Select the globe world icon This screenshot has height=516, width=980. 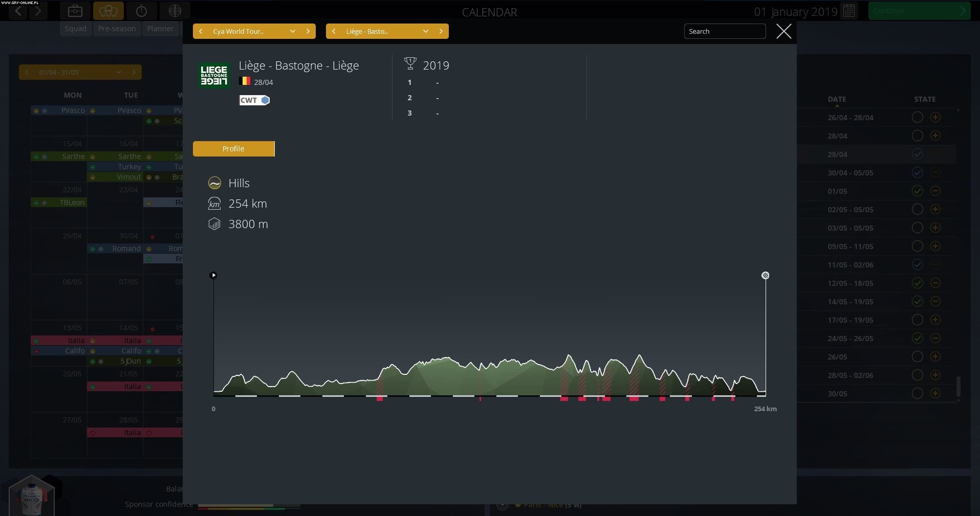(176, 10)
